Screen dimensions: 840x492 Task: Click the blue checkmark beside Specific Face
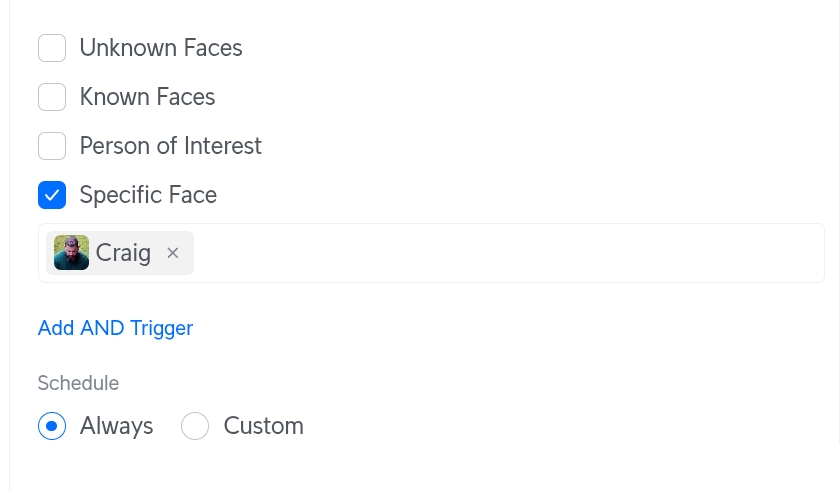[x=52, y=195]
